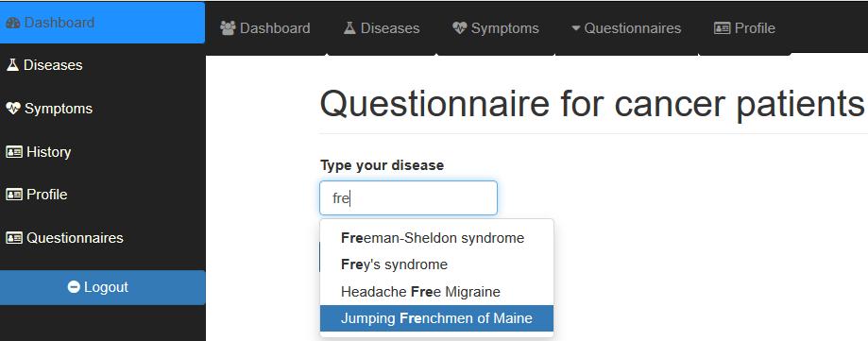The width and height of the screenshot is (868, 341).
Task: Click the minus-circle icon on Logout
Action: [74, 287]
